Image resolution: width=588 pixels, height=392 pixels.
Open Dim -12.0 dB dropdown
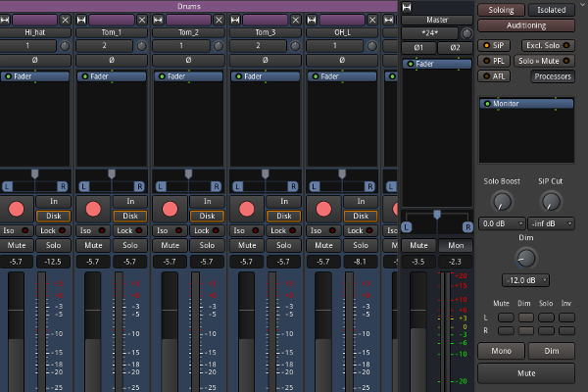tap(525, 280)
